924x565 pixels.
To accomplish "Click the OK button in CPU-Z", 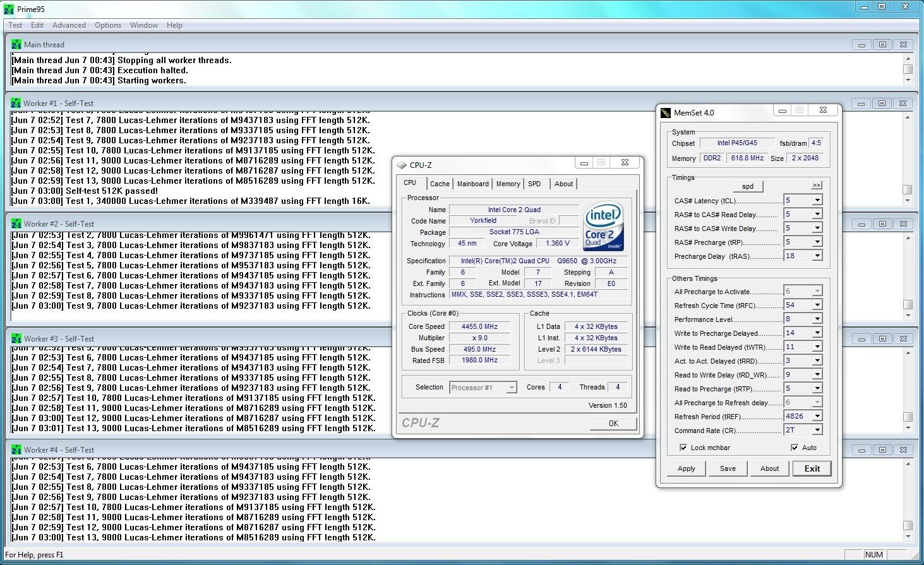I will coord(613,423).
